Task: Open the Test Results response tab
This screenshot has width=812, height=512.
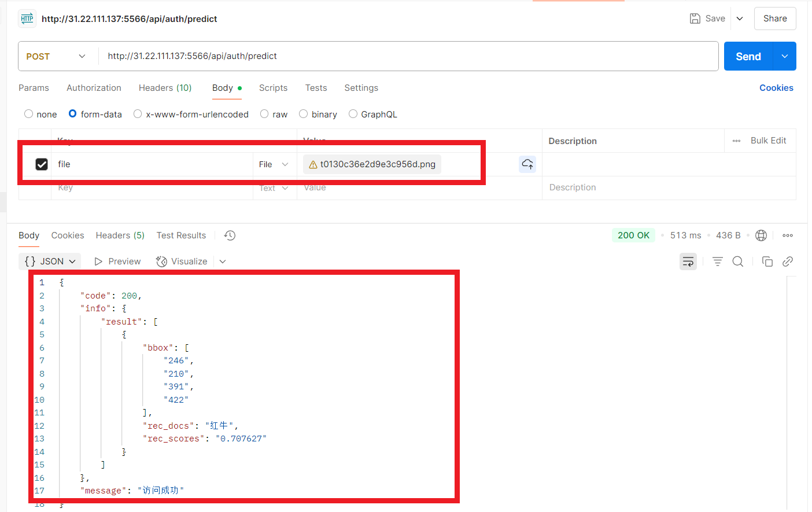Action: 181,235
